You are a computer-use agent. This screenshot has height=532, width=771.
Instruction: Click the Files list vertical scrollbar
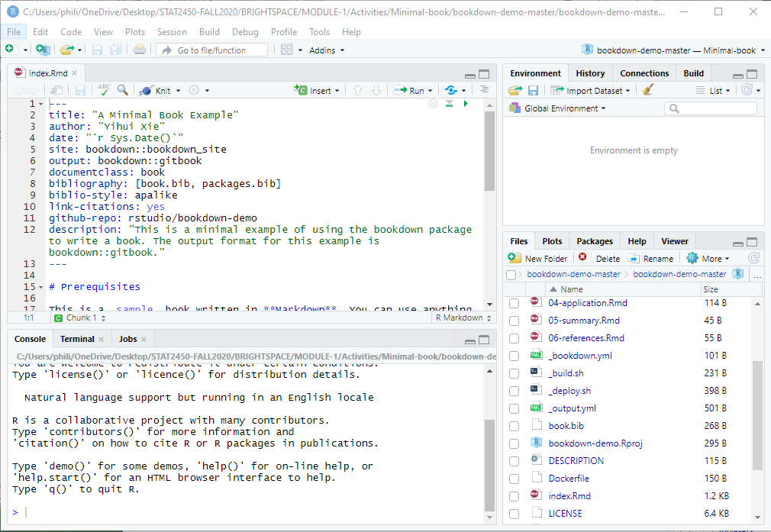point(758,417)
